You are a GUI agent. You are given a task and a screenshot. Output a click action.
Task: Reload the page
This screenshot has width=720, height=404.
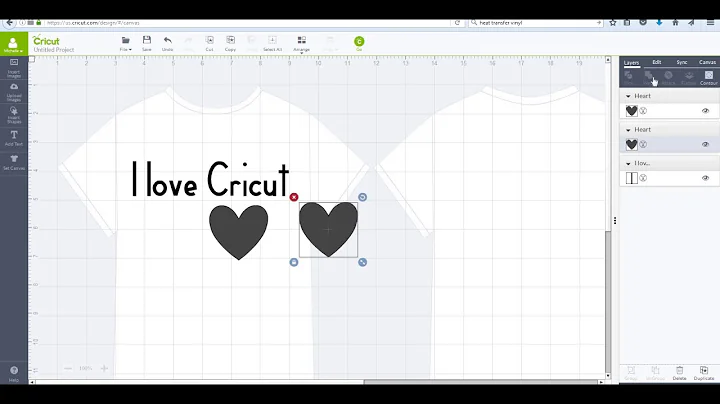click(457, 22)
